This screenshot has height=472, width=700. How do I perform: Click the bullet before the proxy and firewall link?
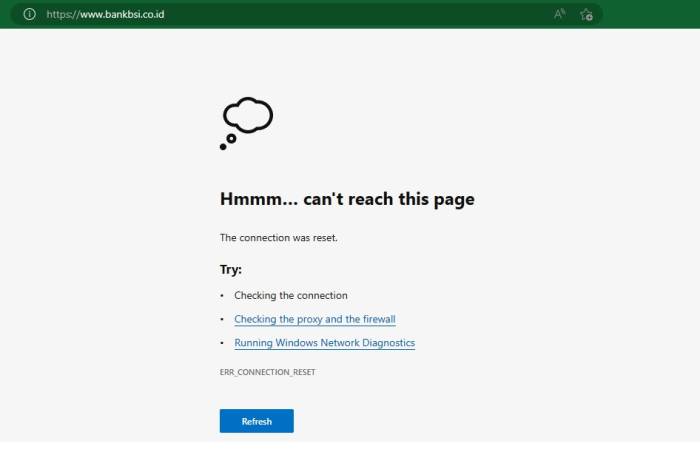click(222, 320)
